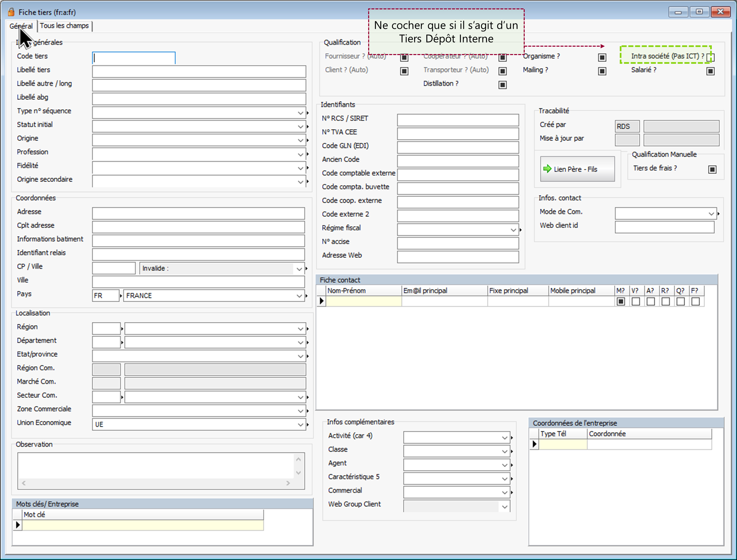Toggle the Tiers de frais ? checkbox
The height and width of the screenshot is (560, 737).
712,169
